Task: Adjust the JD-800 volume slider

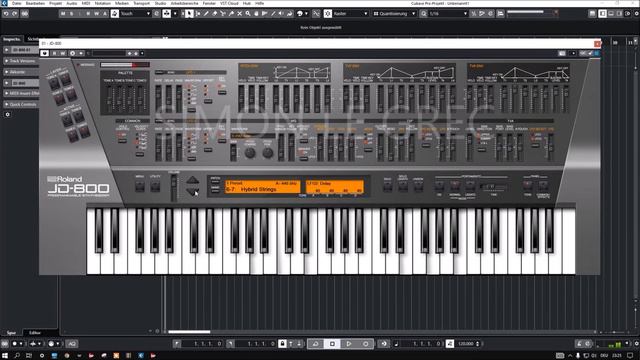Action: tap(174, 181)
